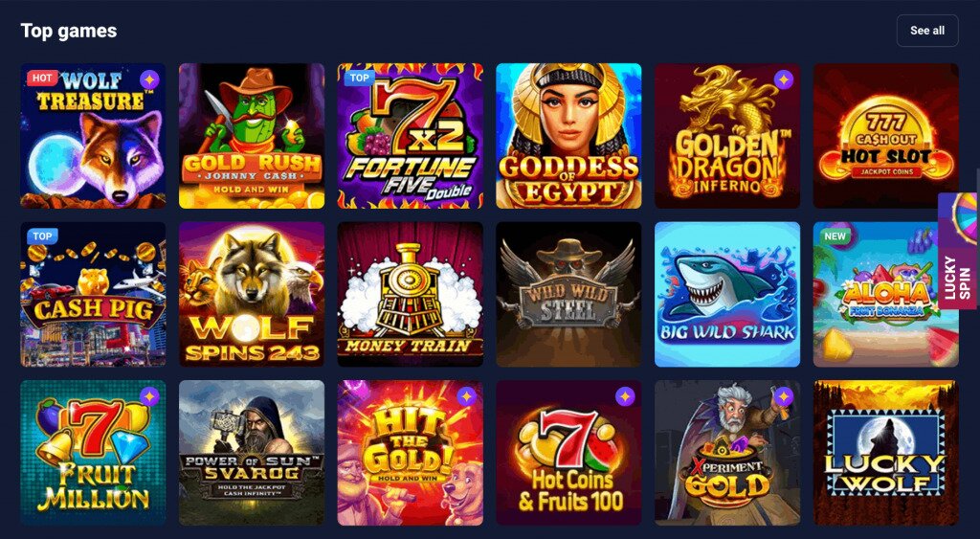Click the purple star badge on Xperiment Gold
Image resolution: width=980 pixels, height=539 pixels.
(x=784, y=396)
